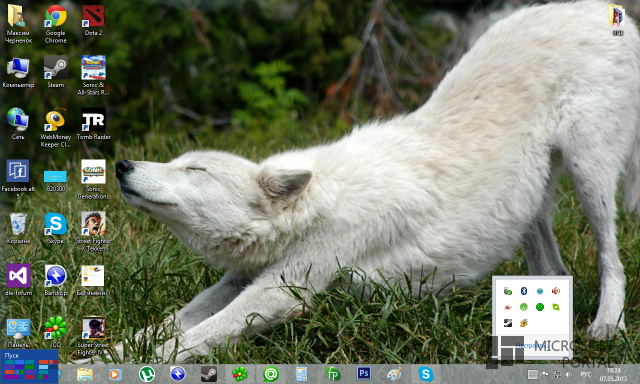Open the red speaker tray icon

556,291
